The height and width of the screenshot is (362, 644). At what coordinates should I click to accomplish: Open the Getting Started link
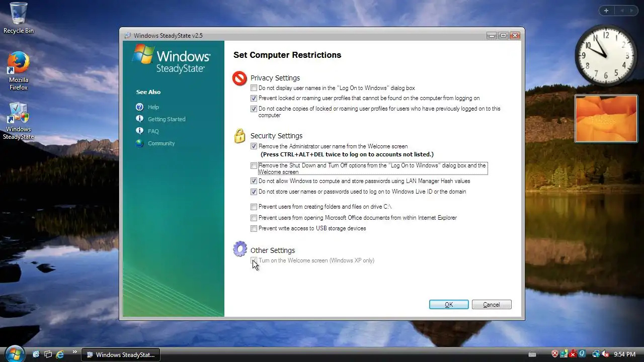click(x=167, y=119)
